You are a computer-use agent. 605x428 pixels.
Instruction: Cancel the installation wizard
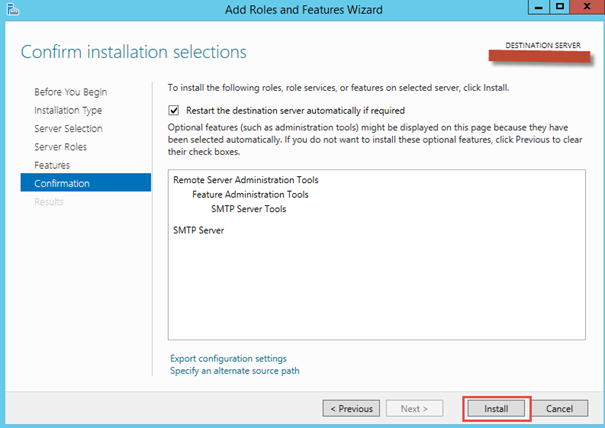pyautogui.click(x=559, y=408)
